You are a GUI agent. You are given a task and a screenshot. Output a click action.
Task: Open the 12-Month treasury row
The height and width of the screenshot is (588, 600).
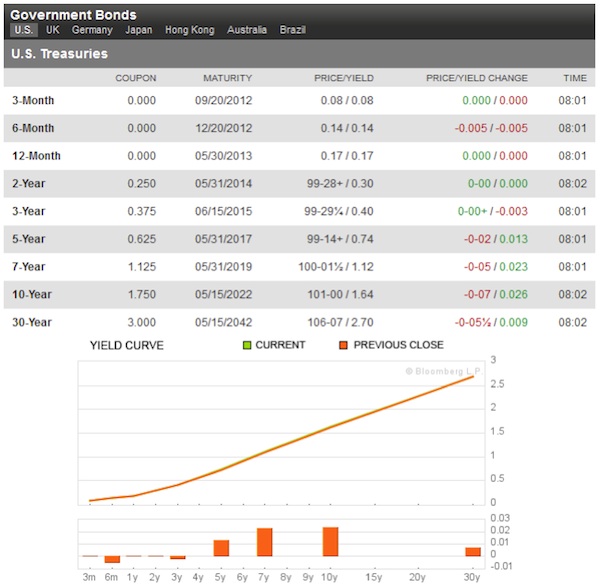pyautogui.click(x=36, y=156)
